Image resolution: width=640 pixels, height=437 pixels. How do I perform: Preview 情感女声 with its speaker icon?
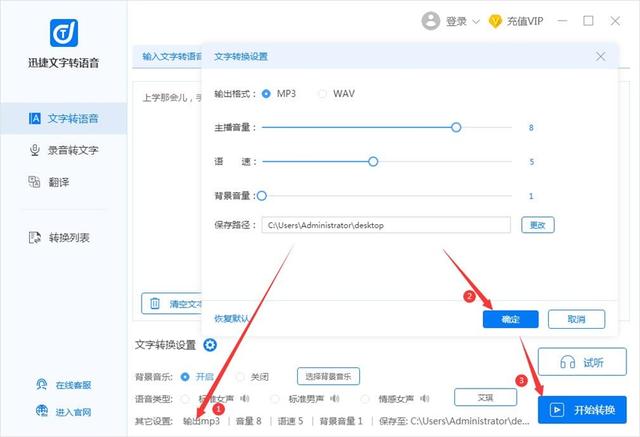pos(424,399)
